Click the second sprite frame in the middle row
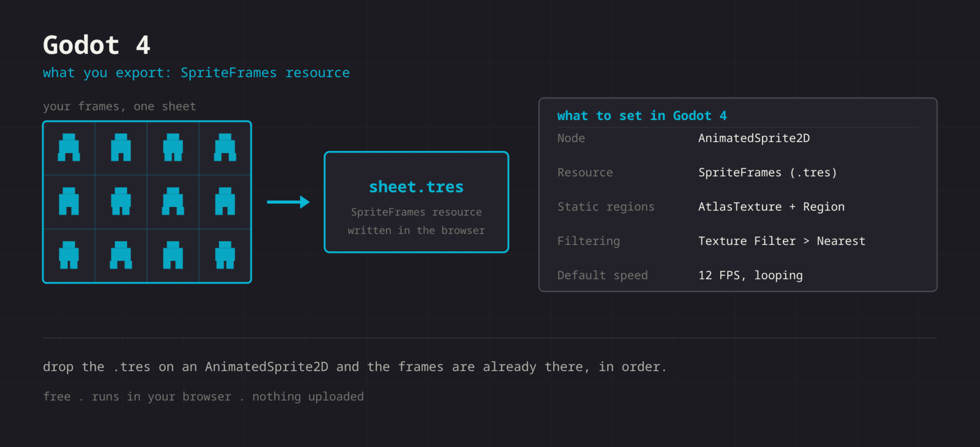 (x=121, y=201)
